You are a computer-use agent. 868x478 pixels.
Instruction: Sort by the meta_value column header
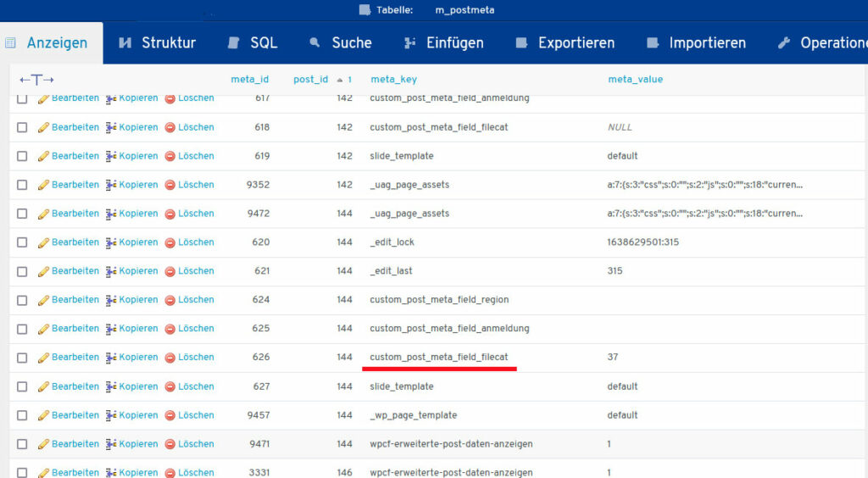[x=635, y=79]
